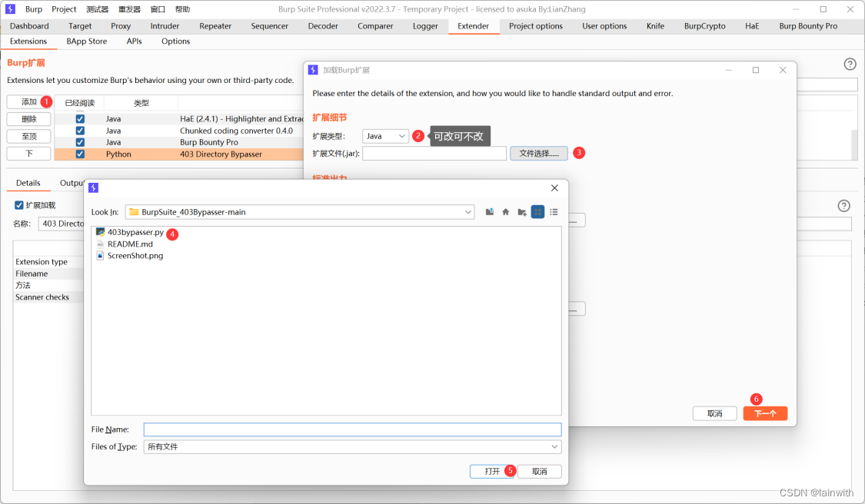Open the Project options tab
Image resolution: width=865 pixels, height=504 pixels.
tap(536, 26)
